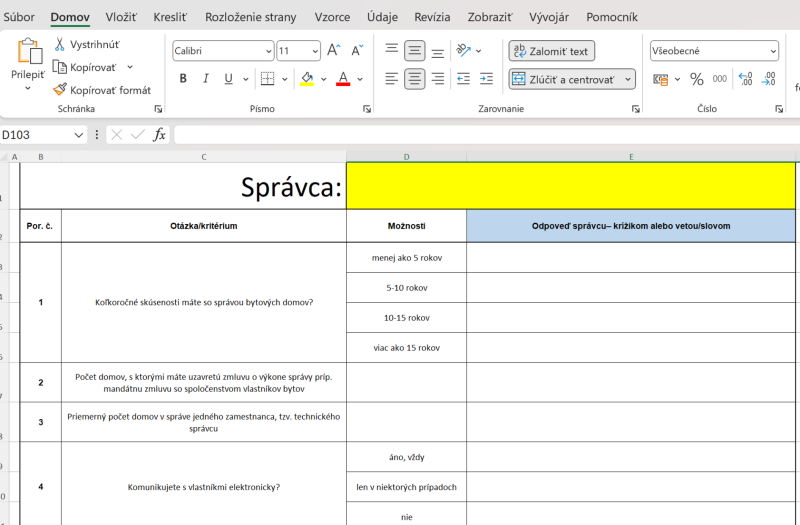
Task: Switch to the Vzorce tab
Action: click(x=332, y=17)
